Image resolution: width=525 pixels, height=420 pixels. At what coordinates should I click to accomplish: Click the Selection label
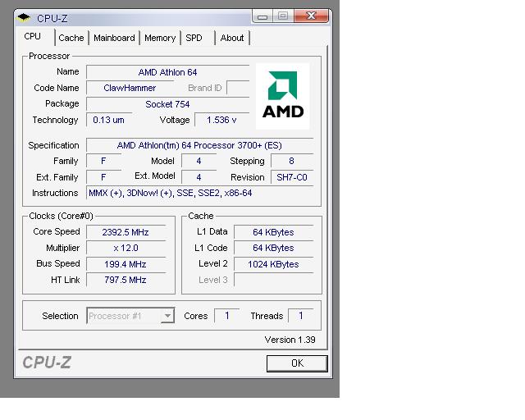click(60, 316)
